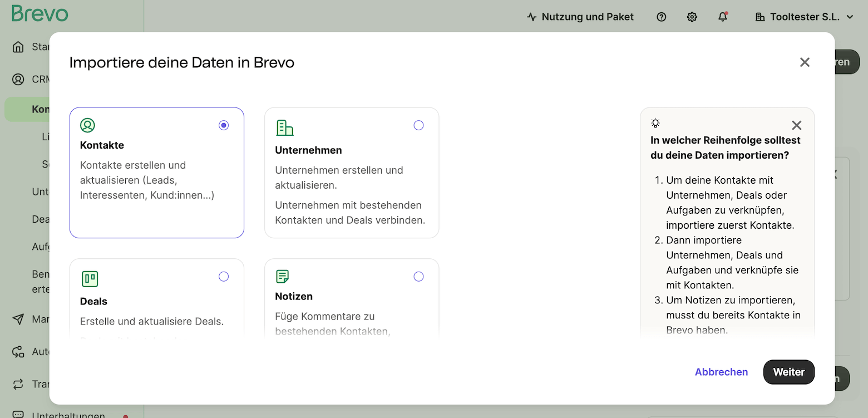Open Nutzung und Paket in the top bar

[x=580, y=17]
